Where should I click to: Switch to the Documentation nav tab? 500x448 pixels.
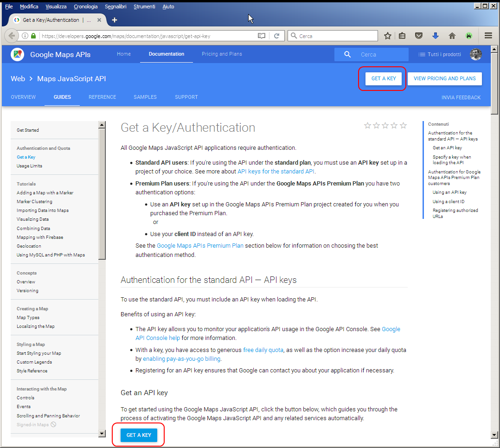167,54
